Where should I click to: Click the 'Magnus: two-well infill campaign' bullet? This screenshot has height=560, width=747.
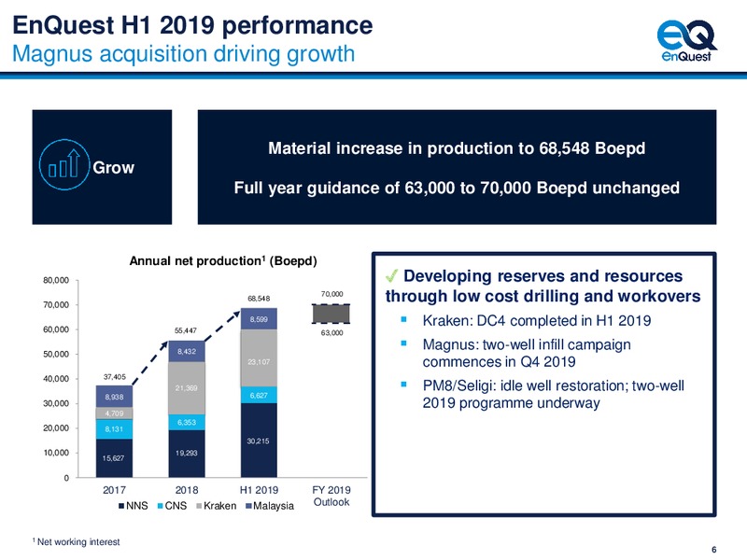pos(527,353)
